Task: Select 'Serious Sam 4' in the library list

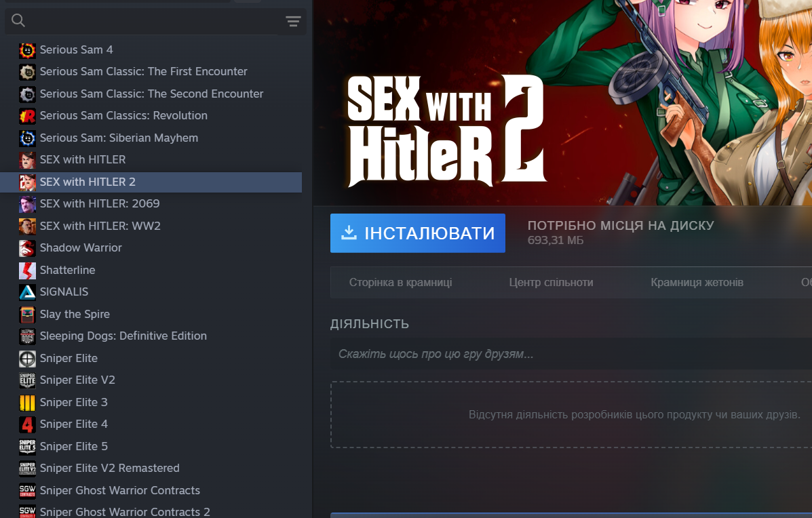Action: (x=76, y=49)
